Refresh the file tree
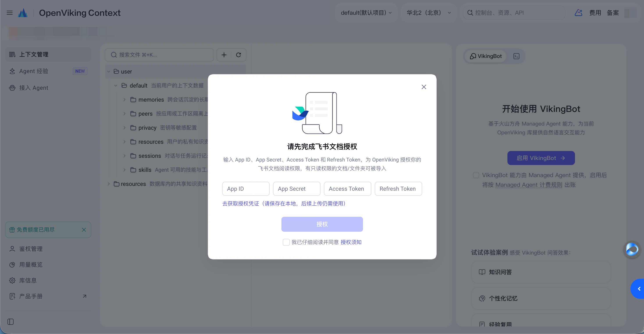 238,55
